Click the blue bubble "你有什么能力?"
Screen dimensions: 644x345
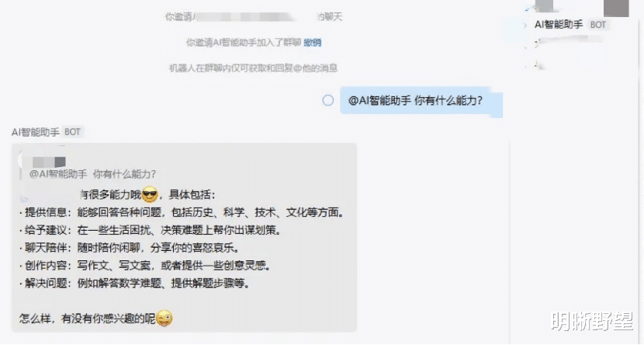421,101
